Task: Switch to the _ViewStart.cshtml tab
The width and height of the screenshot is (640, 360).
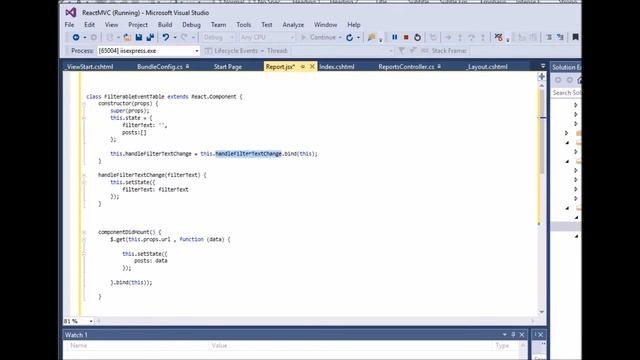Action: tap(89, 67)
